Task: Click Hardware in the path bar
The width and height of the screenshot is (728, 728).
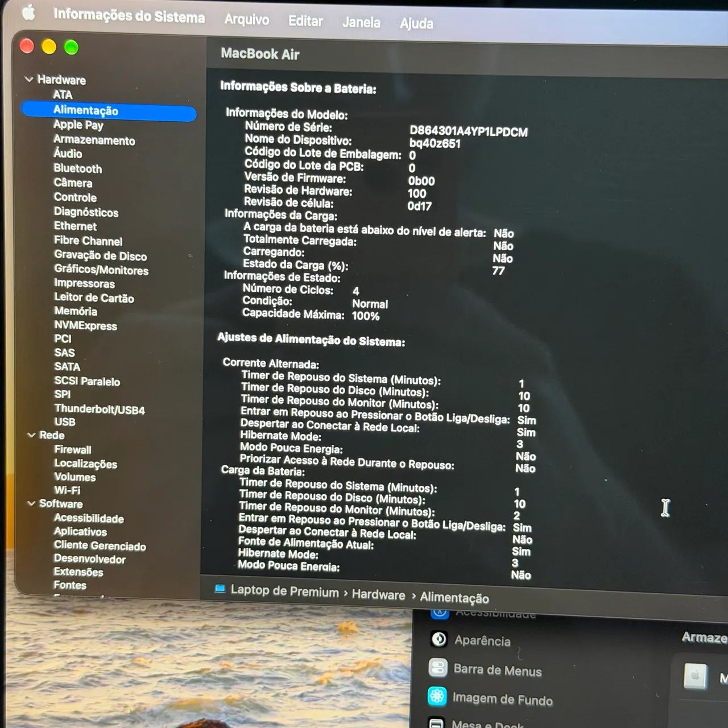Action: (x=378, y=594)
